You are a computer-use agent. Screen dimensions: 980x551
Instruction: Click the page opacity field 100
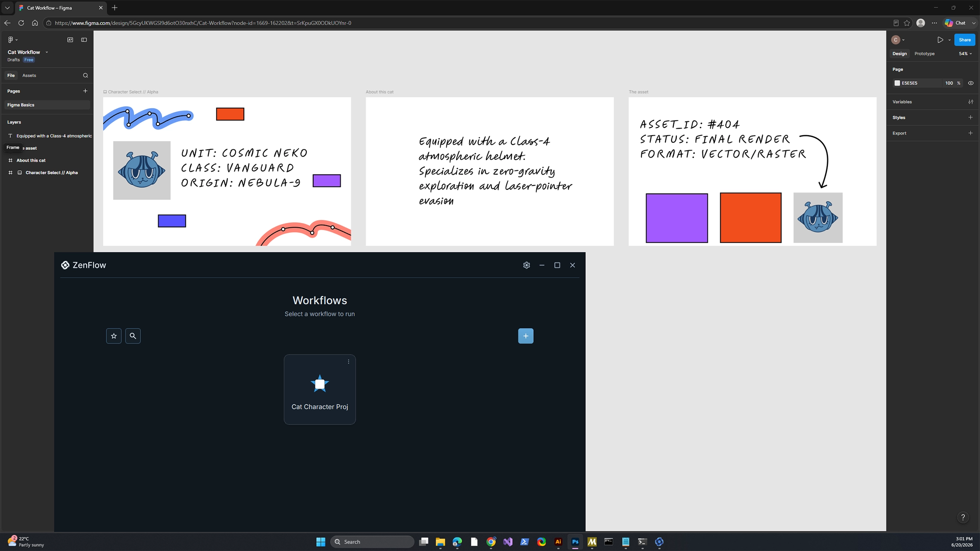coord(949,83)
